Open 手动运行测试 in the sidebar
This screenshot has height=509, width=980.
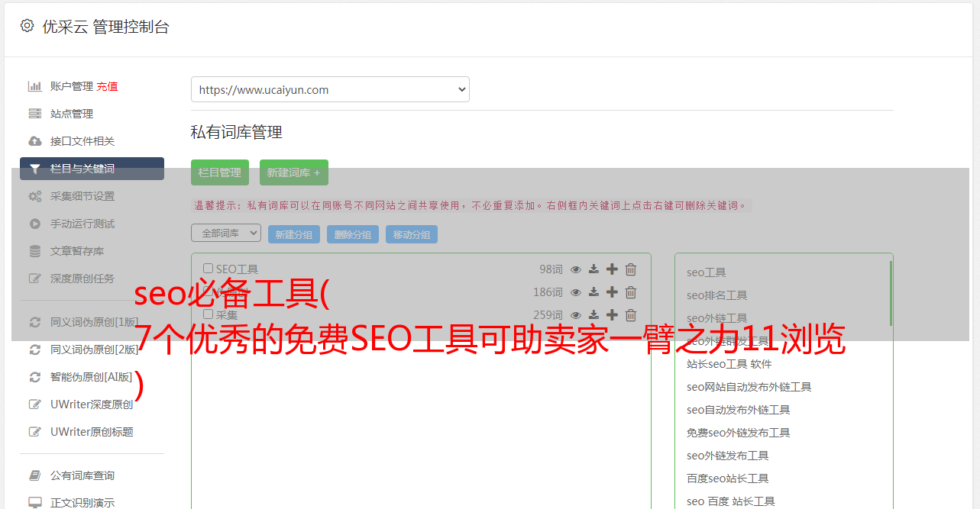coord(82,224)
